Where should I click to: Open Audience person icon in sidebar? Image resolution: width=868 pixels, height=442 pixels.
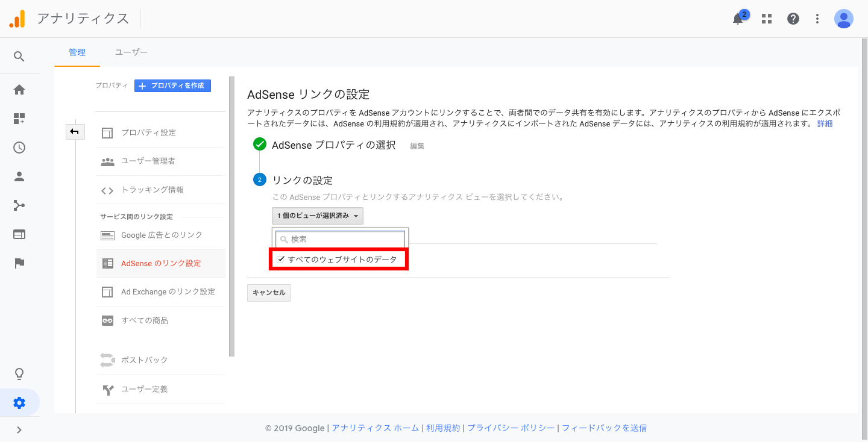(x=19, y=176)
